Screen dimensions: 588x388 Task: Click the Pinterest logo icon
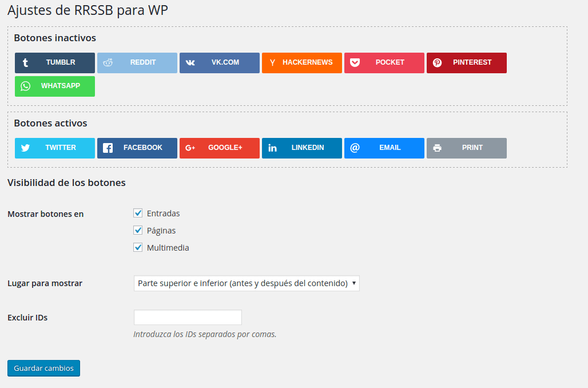[437, 63]
